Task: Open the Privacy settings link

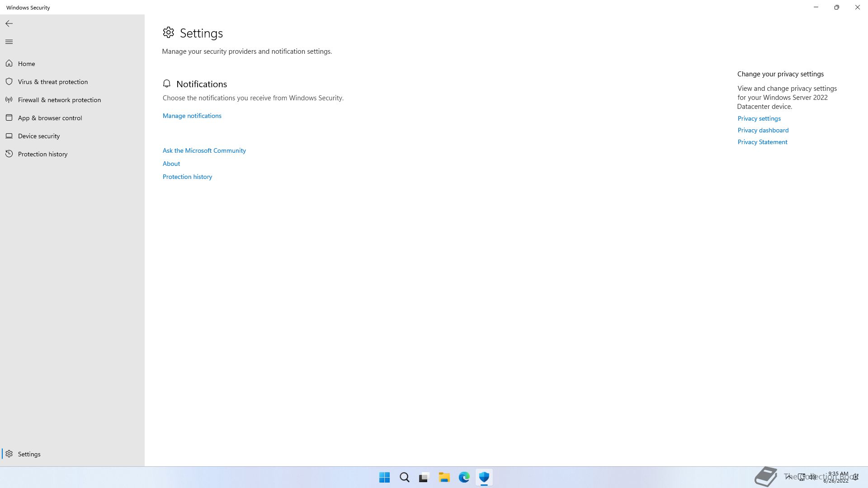Action: pos(759,118)
